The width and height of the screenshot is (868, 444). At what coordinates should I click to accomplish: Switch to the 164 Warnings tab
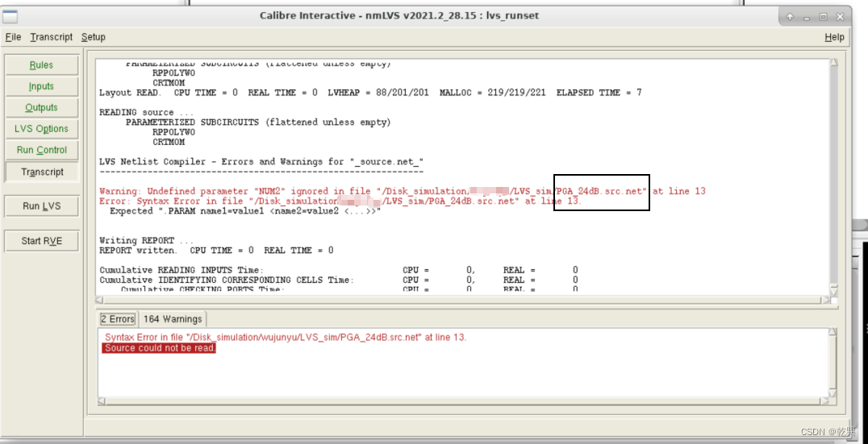click(173, 319)
